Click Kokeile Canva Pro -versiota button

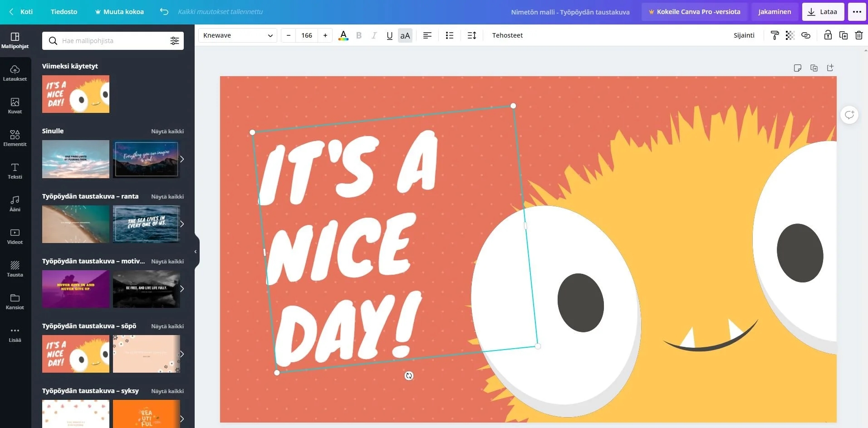pos(694,12)
